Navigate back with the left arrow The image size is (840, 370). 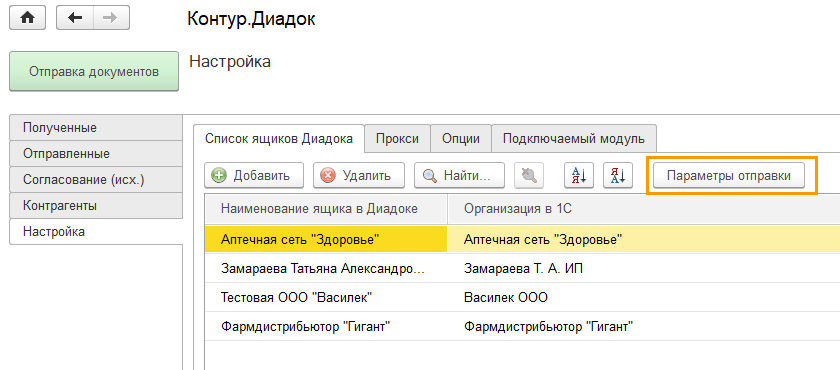pyautogui.click(x=75, y=18)
